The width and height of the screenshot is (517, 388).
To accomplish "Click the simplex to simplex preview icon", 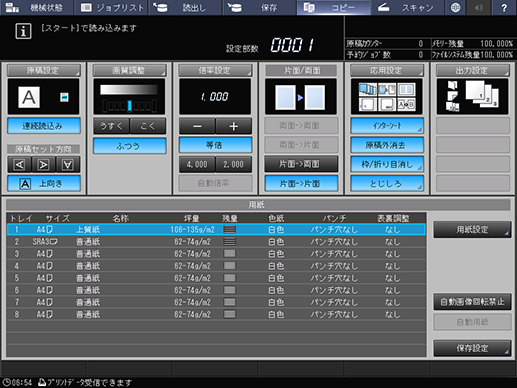I will 301,97.
